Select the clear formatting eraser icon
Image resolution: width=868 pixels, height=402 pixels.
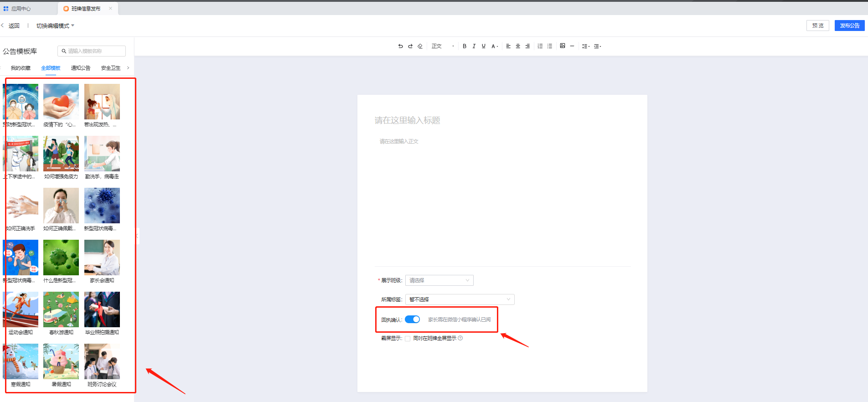tap(420, 46)
